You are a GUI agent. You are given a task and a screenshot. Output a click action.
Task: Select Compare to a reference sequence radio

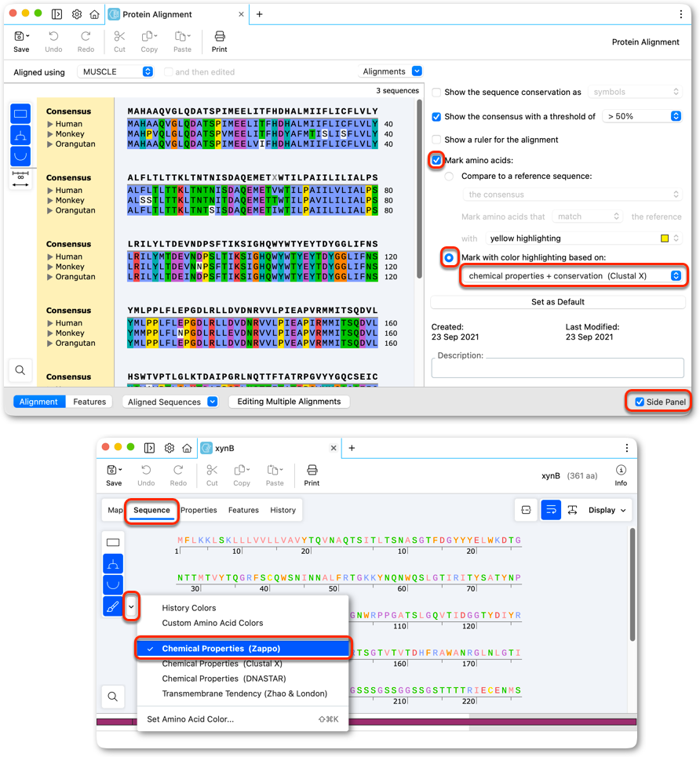click(449, 177)
